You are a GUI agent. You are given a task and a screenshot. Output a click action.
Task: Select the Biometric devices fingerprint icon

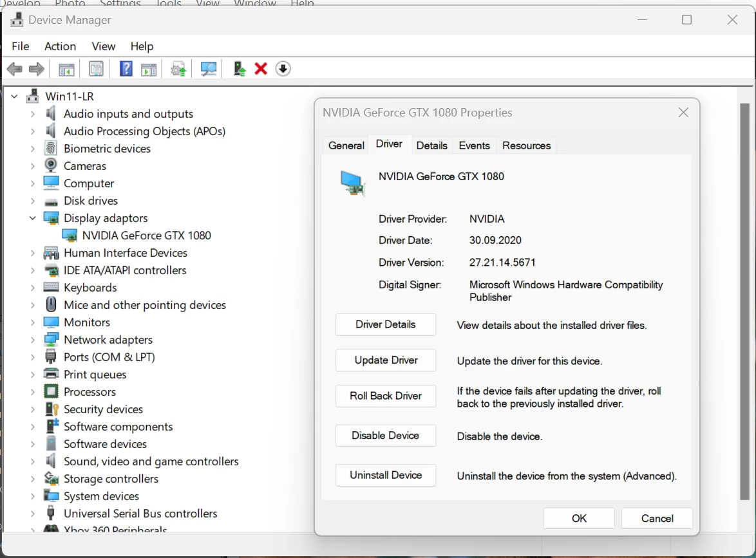tap(51, 148)
